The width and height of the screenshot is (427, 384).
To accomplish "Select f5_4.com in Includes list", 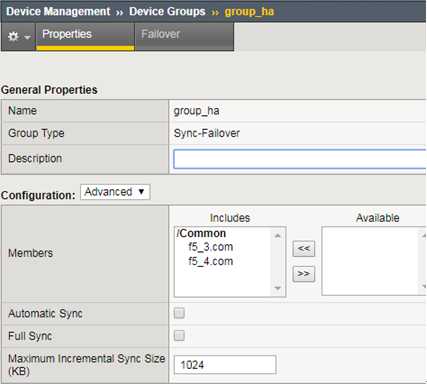I will tap(210, 261).
